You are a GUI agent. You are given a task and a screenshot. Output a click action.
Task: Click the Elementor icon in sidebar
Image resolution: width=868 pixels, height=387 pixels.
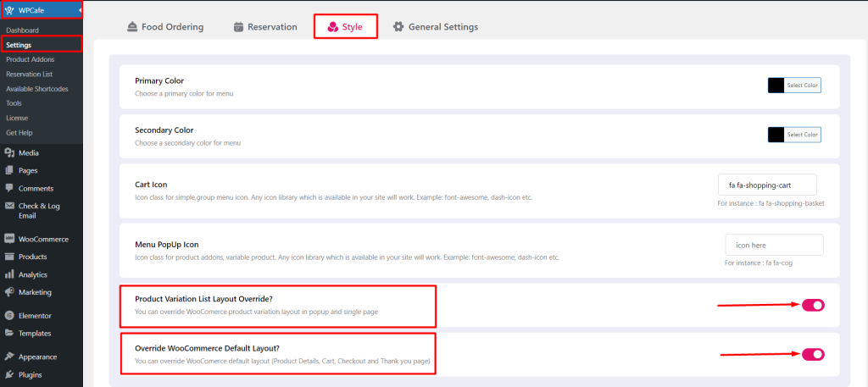(9, 316)
